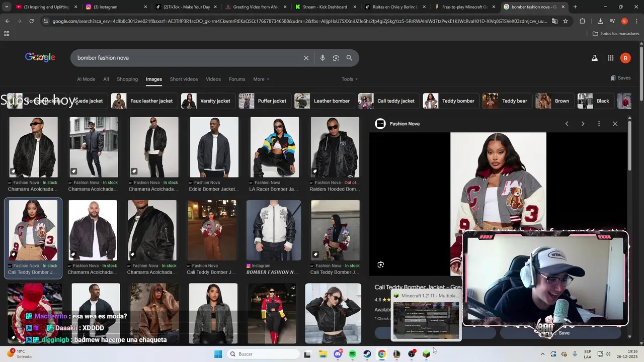Open Minecraft from the taskbar
This screenshot has width=644, height=362.
[x=426, y=354]
